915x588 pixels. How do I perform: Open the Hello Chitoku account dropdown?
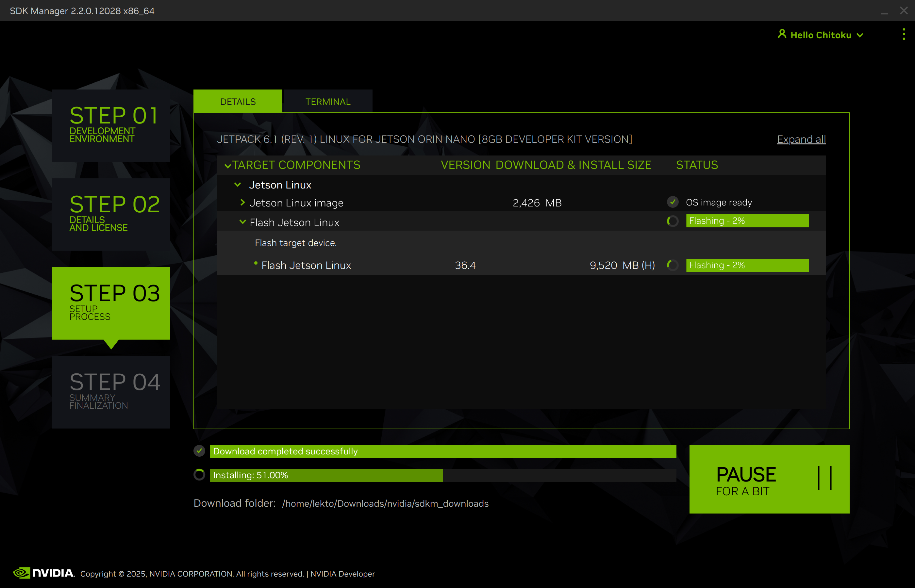(x=821, y=34)
